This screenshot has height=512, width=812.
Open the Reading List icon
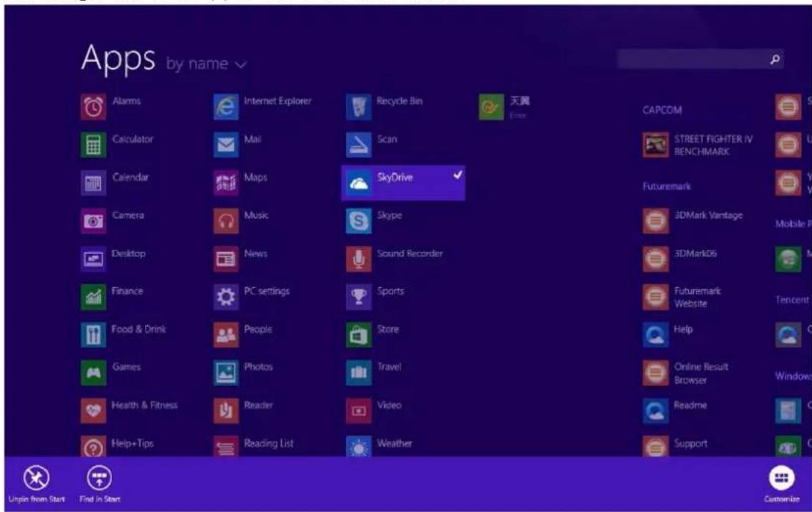coord(226,447)
